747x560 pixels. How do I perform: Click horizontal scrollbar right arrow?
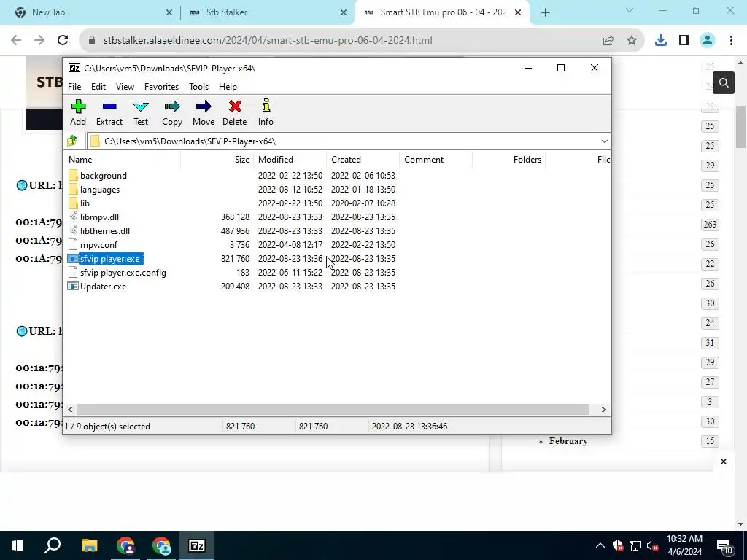point(603,410)
